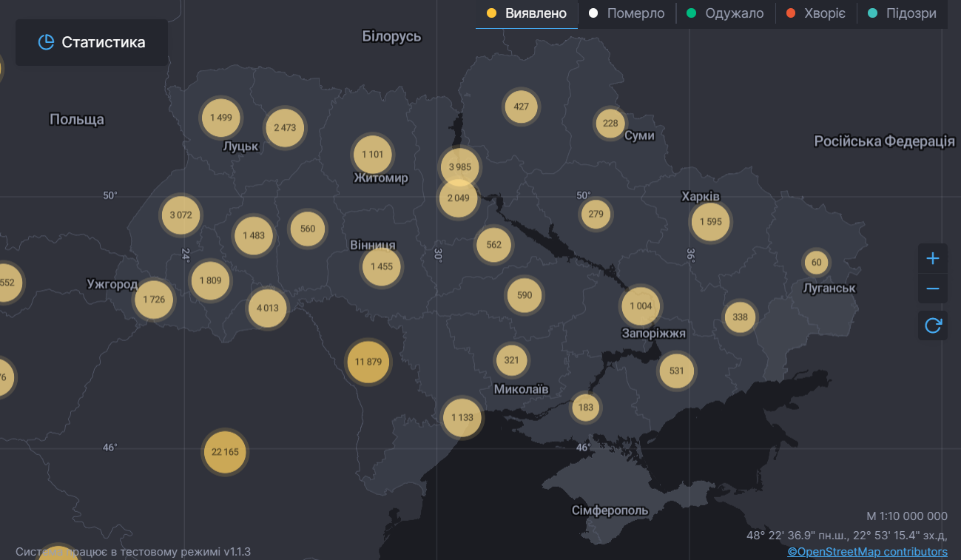
Task: Click the 60 cluster near Луганськ
Action: pos(817,262)
